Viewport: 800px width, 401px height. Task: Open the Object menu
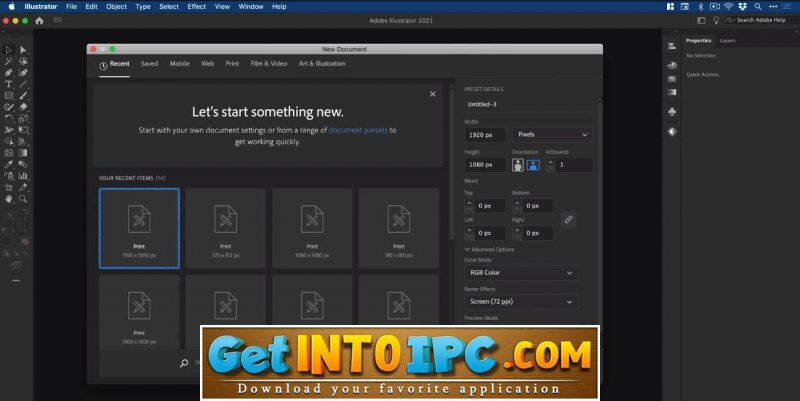coord(116,7)
